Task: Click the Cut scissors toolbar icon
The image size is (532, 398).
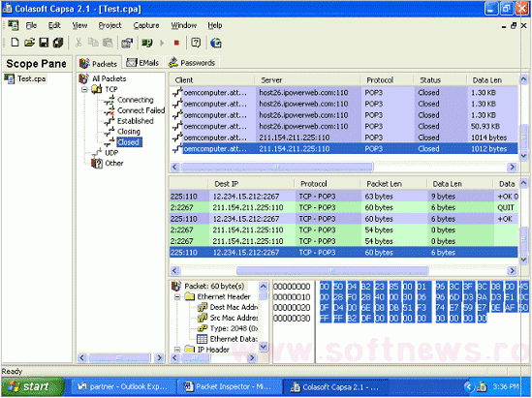Action: (x=78, y=43)
